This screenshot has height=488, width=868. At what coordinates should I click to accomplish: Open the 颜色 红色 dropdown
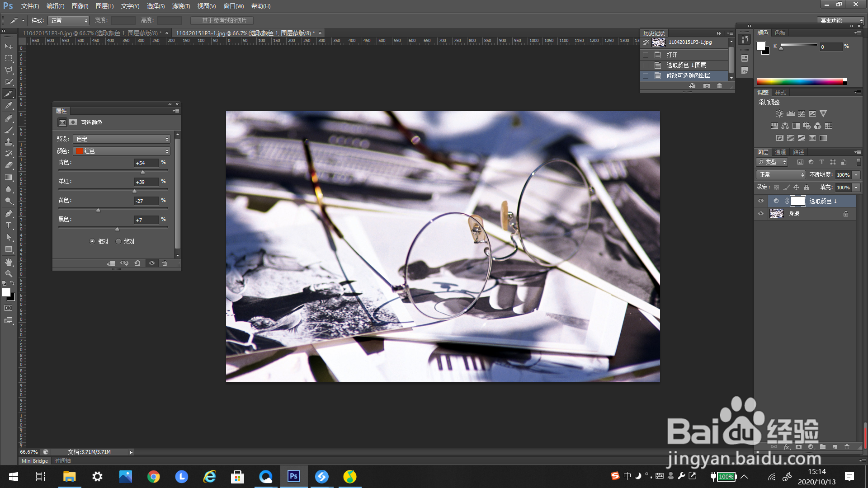pyautogui.click(x=122, y=151)
